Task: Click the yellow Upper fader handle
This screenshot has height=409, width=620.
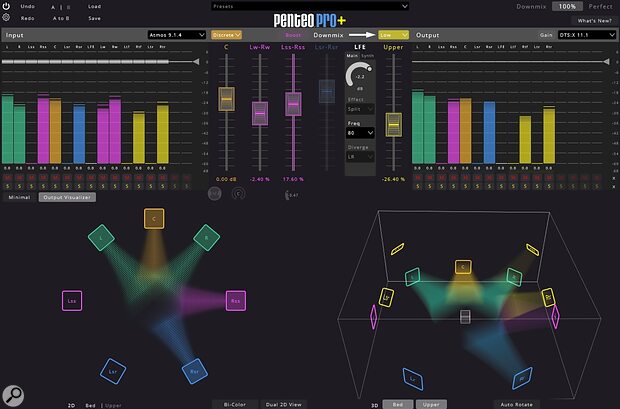Action: click(x=393, y=125)
